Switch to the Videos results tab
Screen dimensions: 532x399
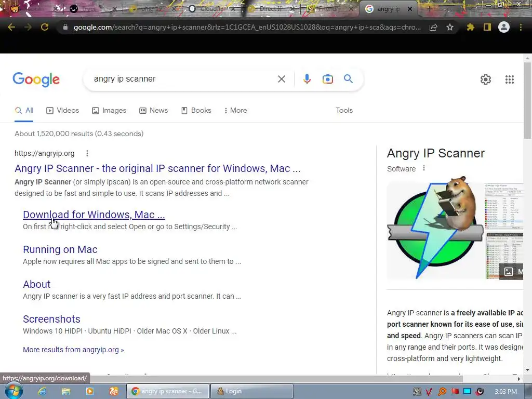[62, 110]
